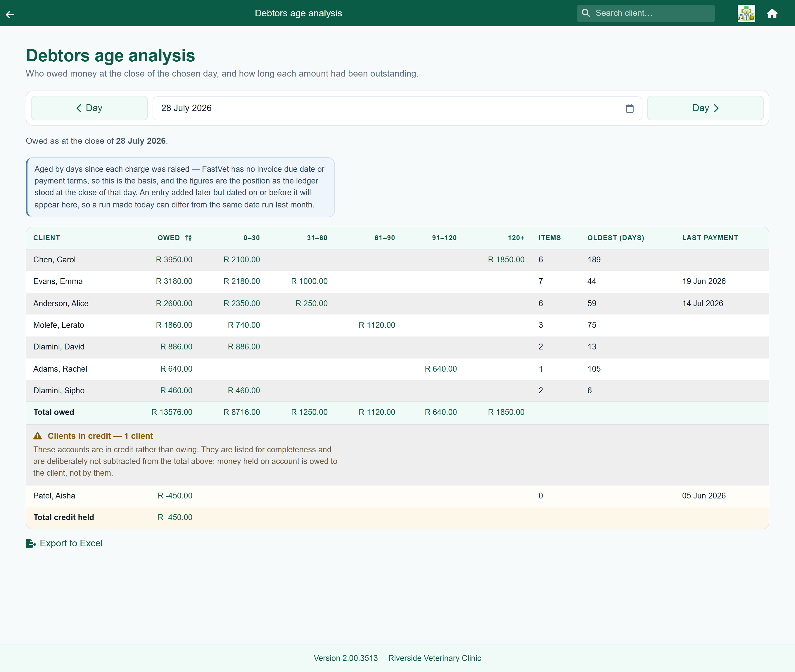
Task: Click the oldest days value 189
Action: click(594, 259)
